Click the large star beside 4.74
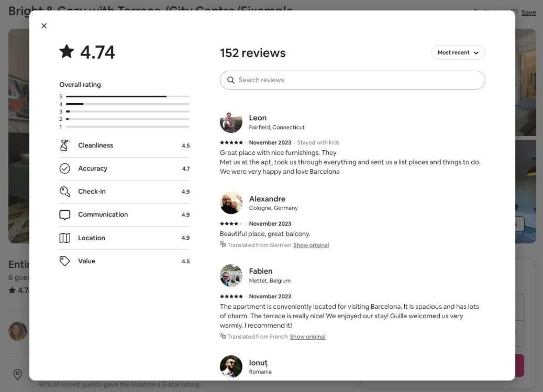 point(67,52)
